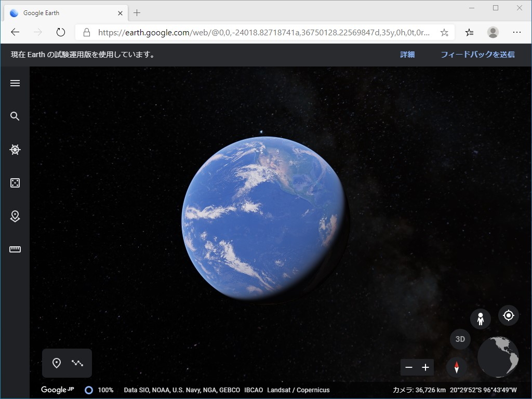
Task: Open the main menu with the hamburger icon
Action: (15, 83)
